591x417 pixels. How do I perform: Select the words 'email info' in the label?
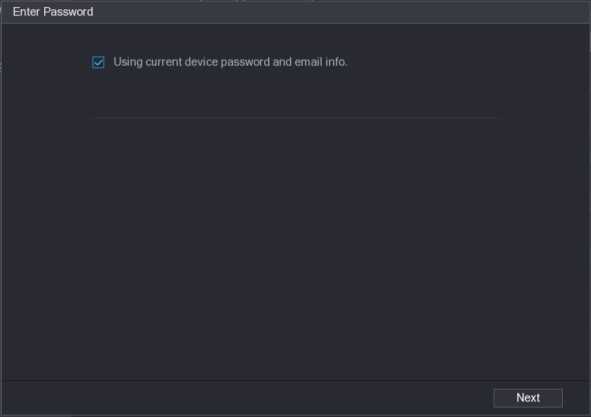point(320,62)
